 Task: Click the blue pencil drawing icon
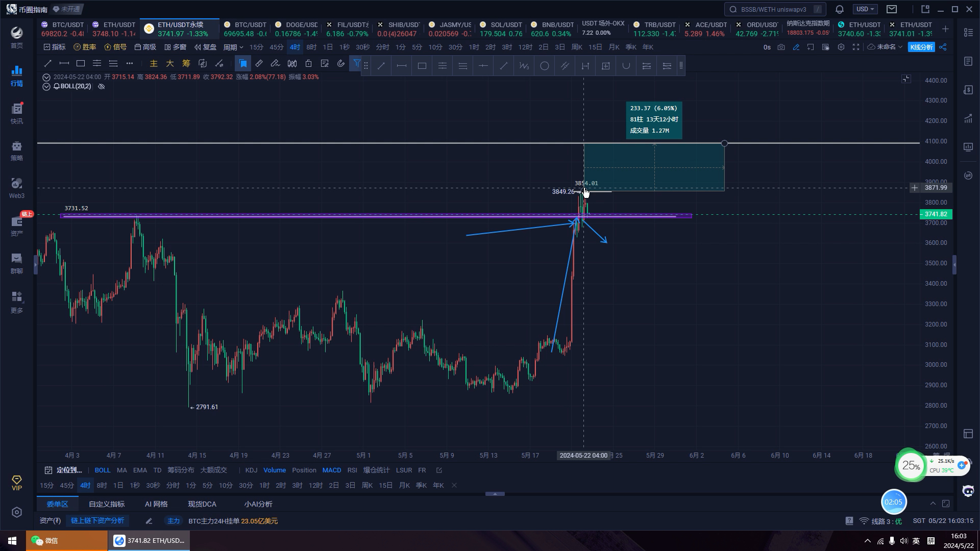click(796, 47)
